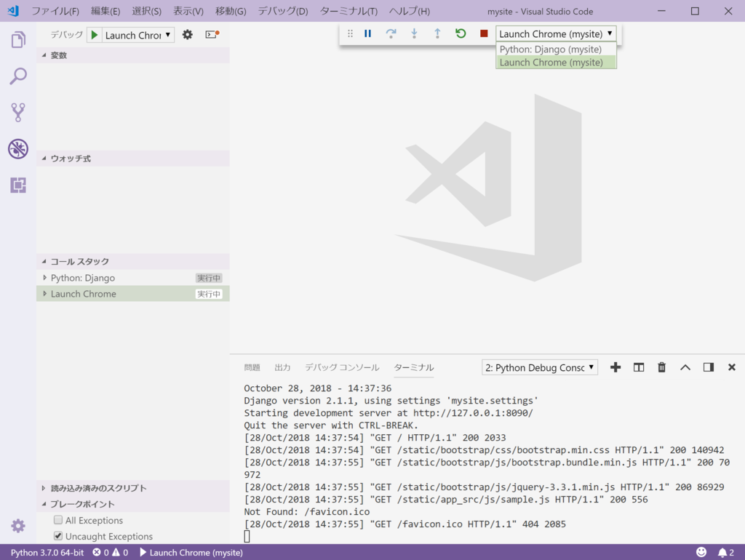Pause the debug session
745x560 pixels.
[367, 33]
